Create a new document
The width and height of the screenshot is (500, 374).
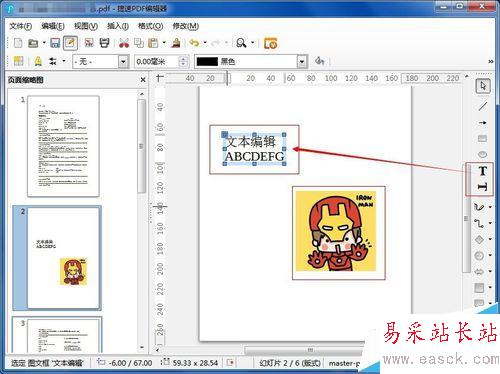point(18,43)
